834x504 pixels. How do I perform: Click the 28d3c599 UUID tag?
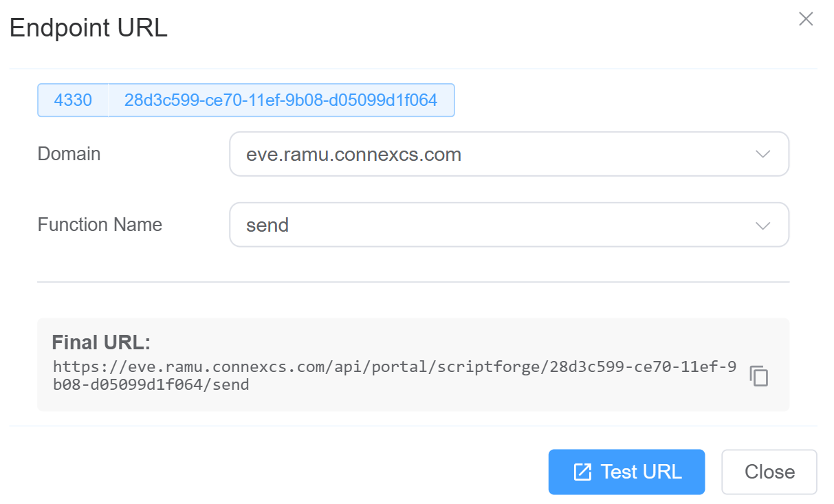point(281,100)
